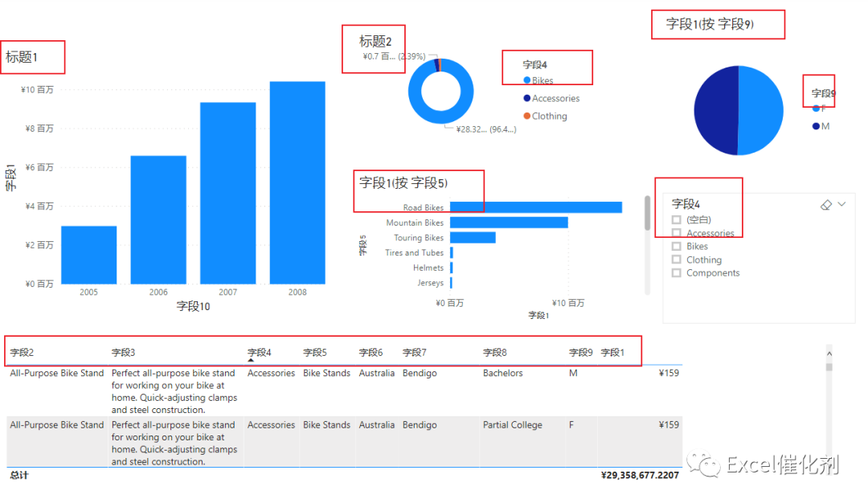Click the 字段1(按 字段5) bar chart title

tap(403, 183)
